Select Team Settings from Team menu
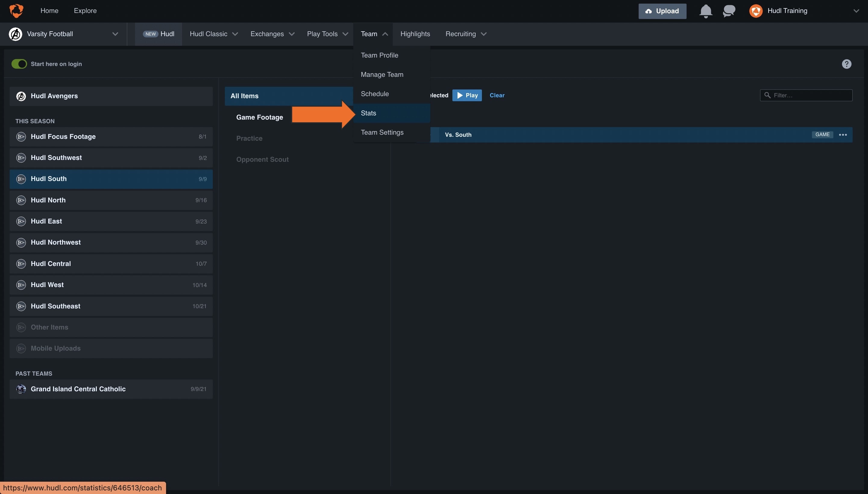 tap(392, 133)
